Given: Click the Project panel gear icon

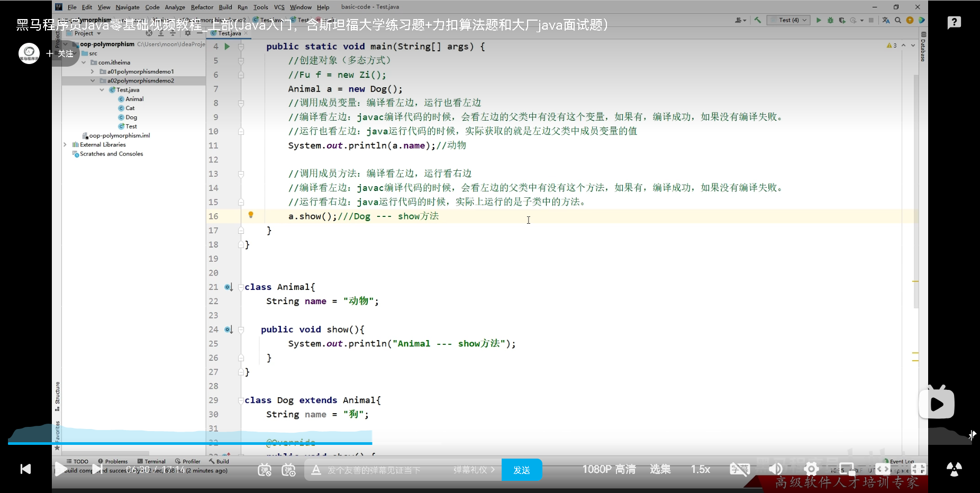Looking at the screenshot, I should pyautogui.click(x=187, y=33).
